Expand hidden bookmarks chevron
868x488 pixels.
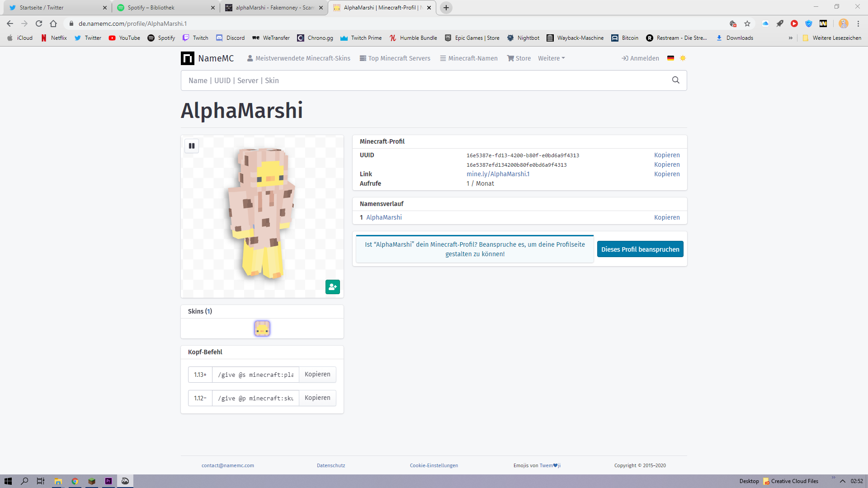pos(791,38)
